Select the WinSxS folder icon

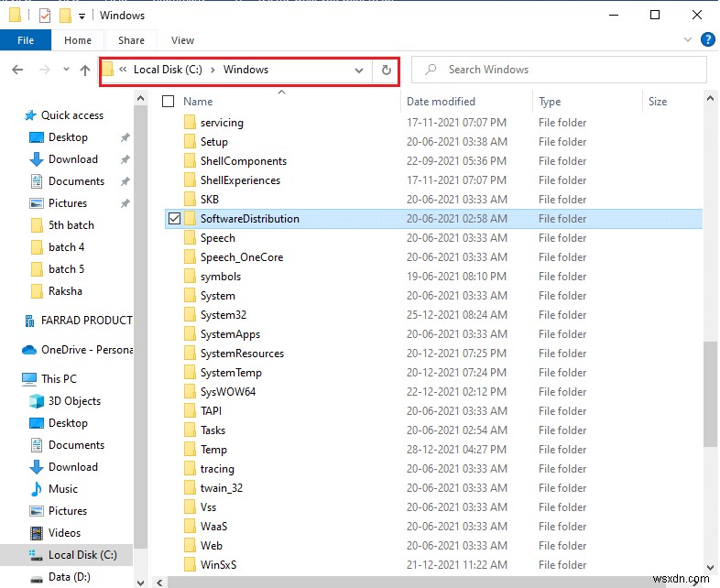coord(190,564)
